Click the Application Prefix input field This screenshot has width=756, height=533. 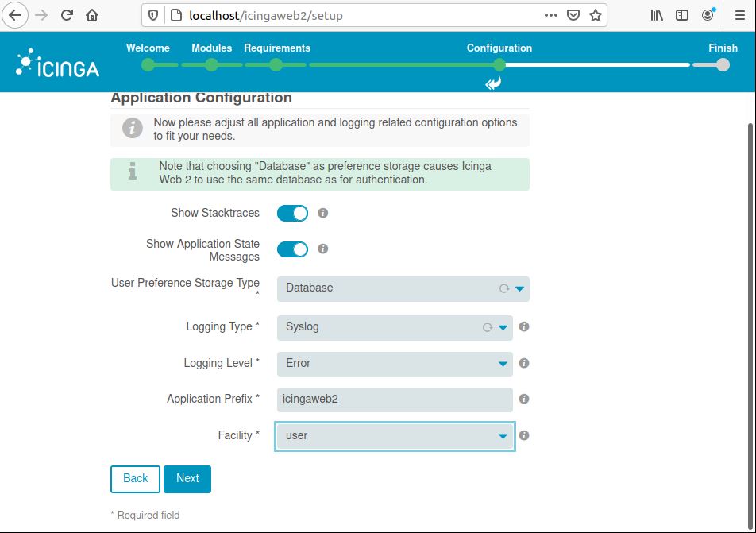tap(395, 400)
